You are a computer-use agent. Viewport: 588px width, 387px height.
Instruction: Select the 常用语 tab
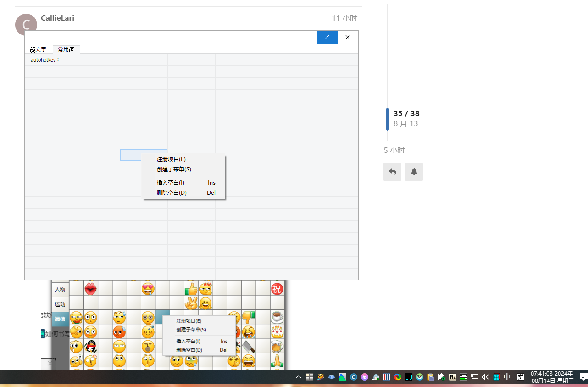(x=66, y=50)
